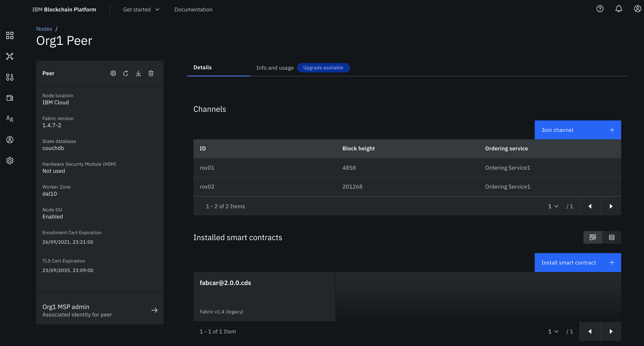
Task: Switch smart contracts to list view
Action: click(x=612, y=237)
